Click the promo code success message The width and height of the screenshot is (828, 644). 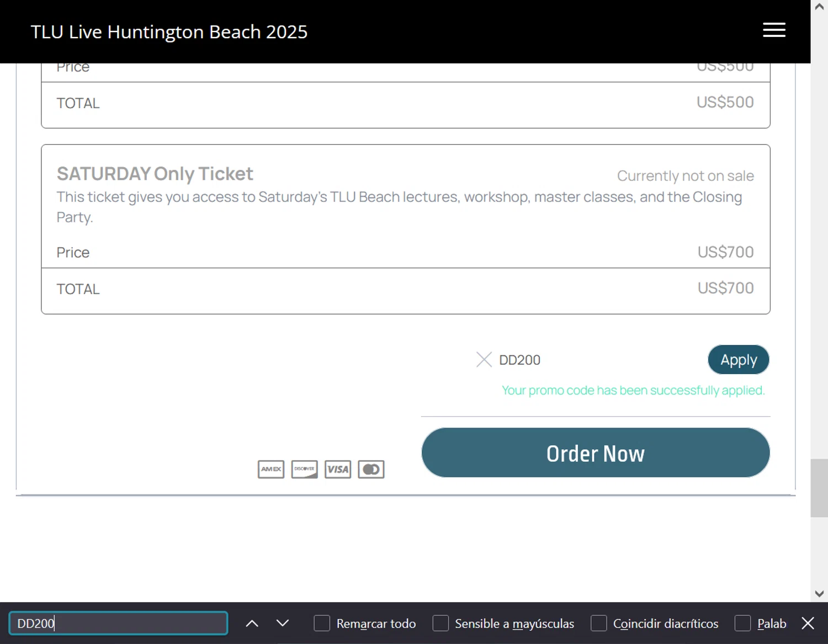click(633, 391)
